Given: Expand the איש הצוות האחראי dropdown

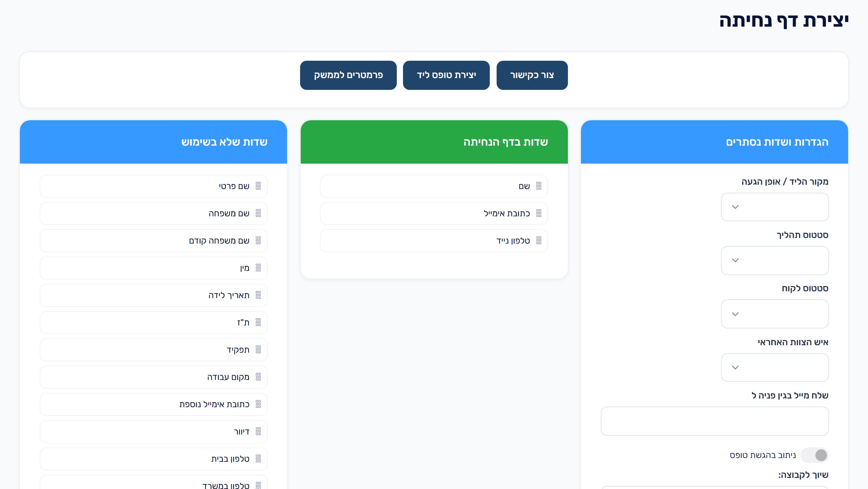Looking at the screenshot, I should (775, 368).
